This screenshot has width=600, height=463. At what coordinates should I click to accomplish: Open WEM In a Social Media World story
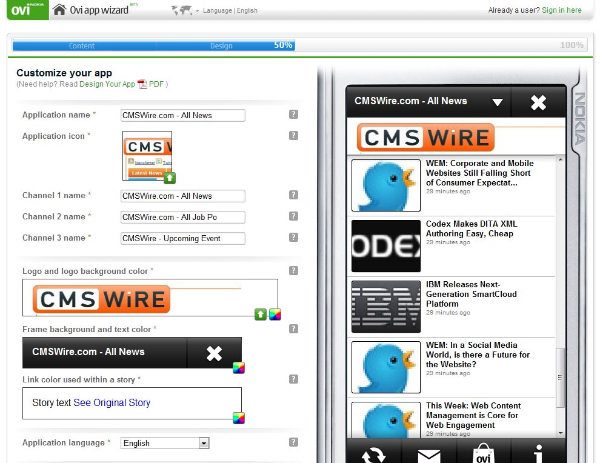[478, 354]
